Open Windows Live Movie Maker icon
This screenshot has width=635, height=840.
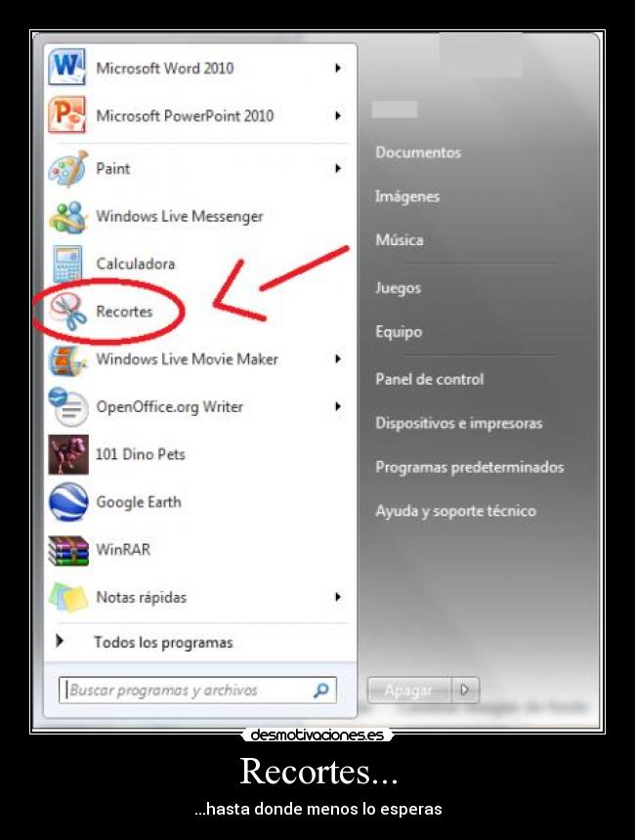click(67, 359)
